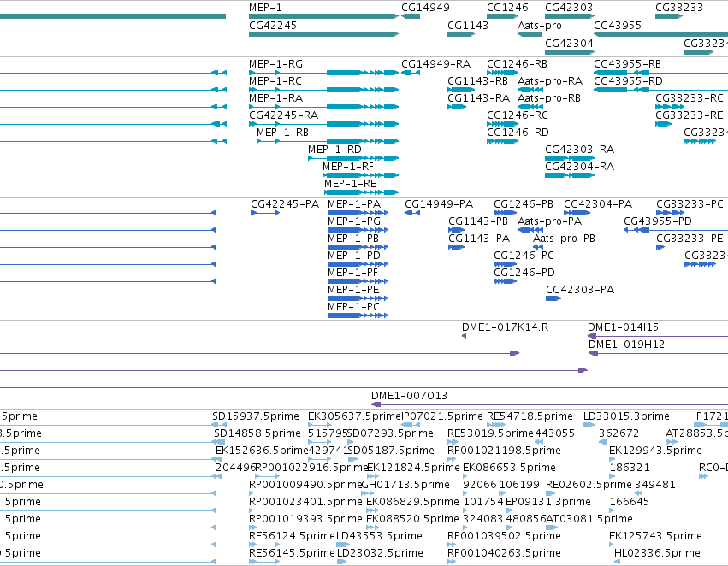Open protein MEP-1-PE
Viewport: 728px width, 566px height.
354,291
